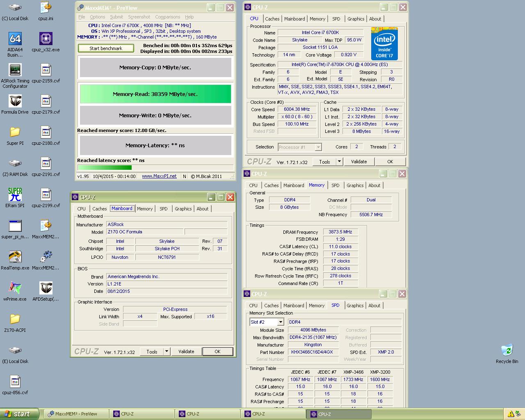
Task: Select the wPrime.exe desktop icon
Action: (x=15, y=292)
